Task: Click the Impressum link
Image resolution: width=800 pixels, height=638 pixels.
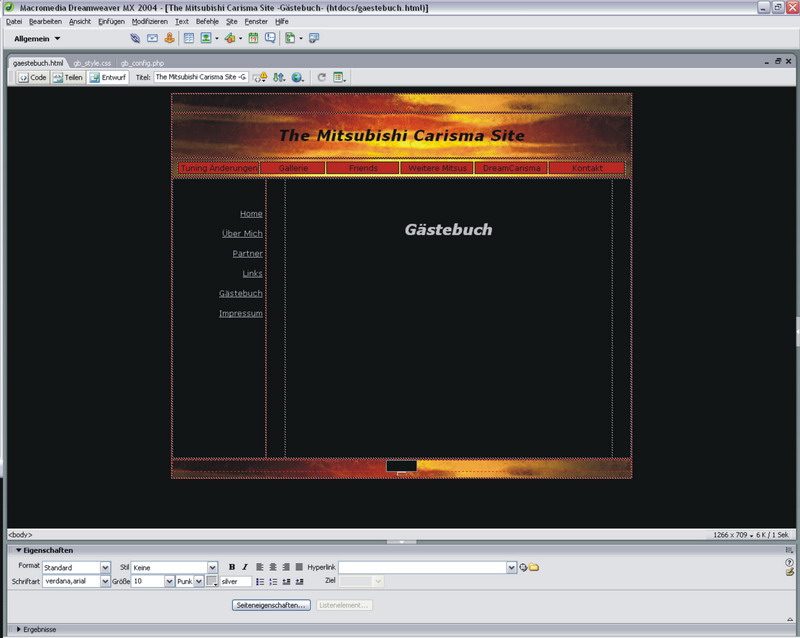Action: click(x=241, y=313)
